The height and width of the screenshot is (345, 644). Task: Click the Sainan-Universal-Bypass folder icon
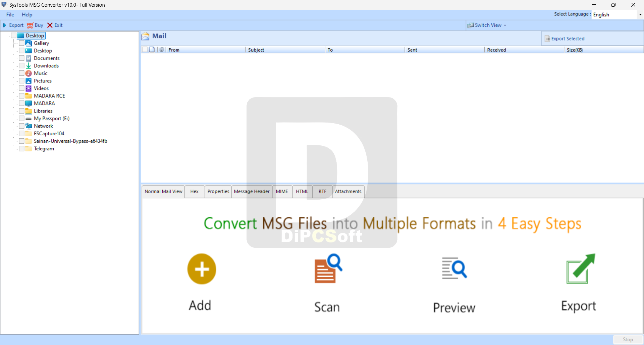[29, 141]
